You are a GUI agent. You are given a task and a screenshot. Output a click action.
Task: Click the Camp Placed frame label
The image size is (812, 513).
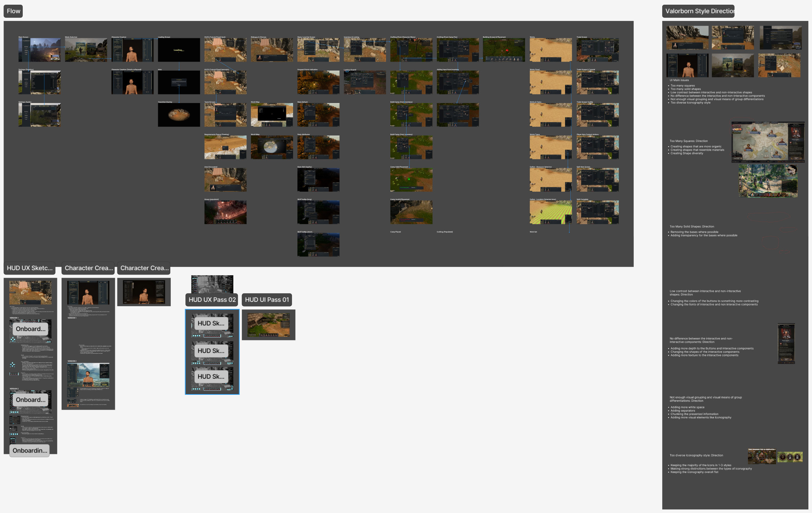click(x=395, y=232)
